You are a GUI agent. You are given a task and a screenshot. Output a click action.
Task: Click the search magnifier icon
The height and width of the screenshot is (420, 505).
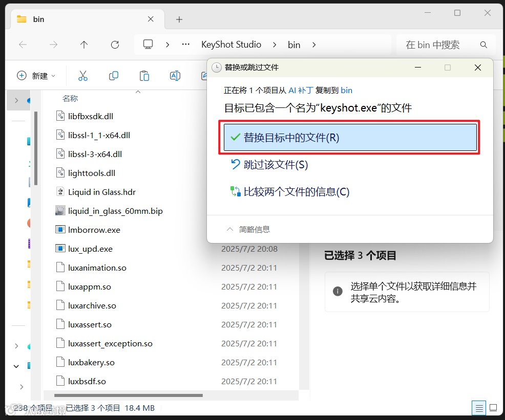pos(483,45)
